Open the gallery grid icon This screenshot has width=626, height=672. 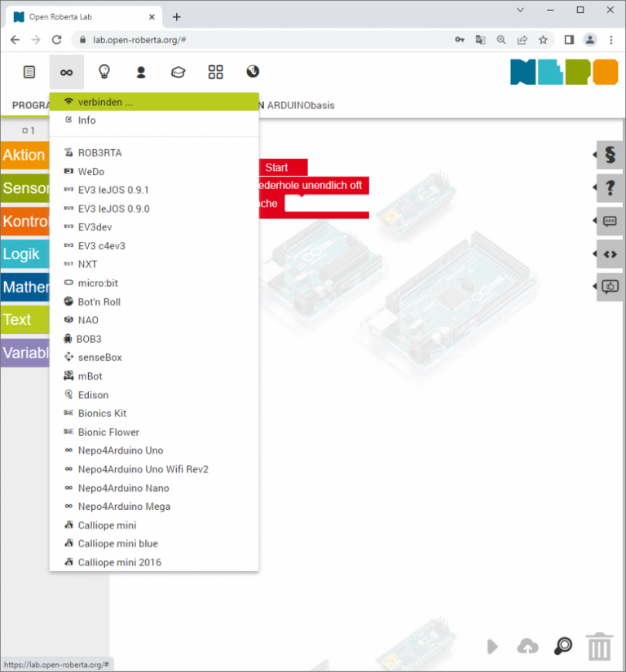pos(216,72)
